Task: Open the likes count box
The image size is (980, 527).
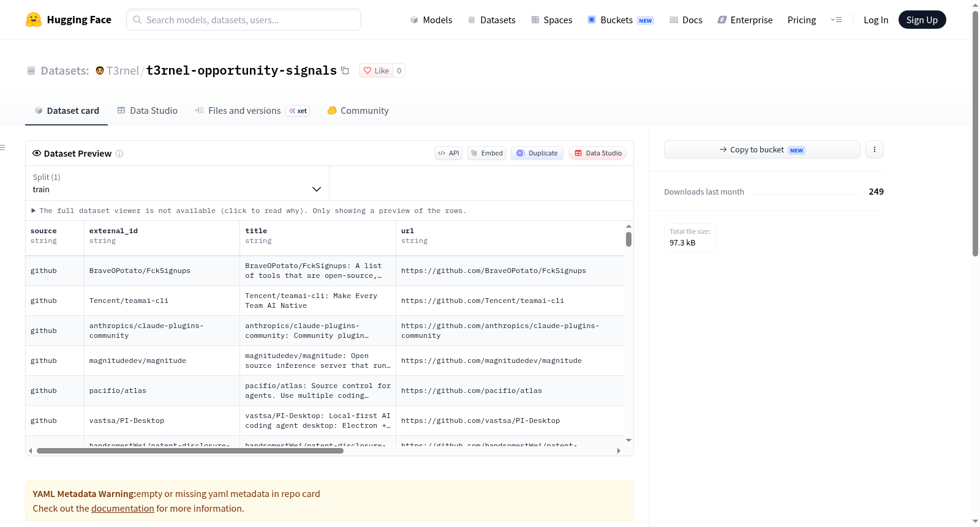Action: pyautogui.click(x=399, y=70)
